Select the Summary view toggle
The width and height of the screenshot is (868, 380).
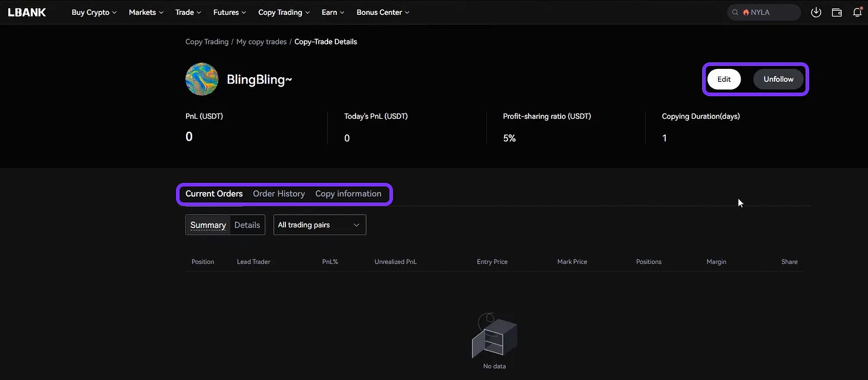pos(208,225)
